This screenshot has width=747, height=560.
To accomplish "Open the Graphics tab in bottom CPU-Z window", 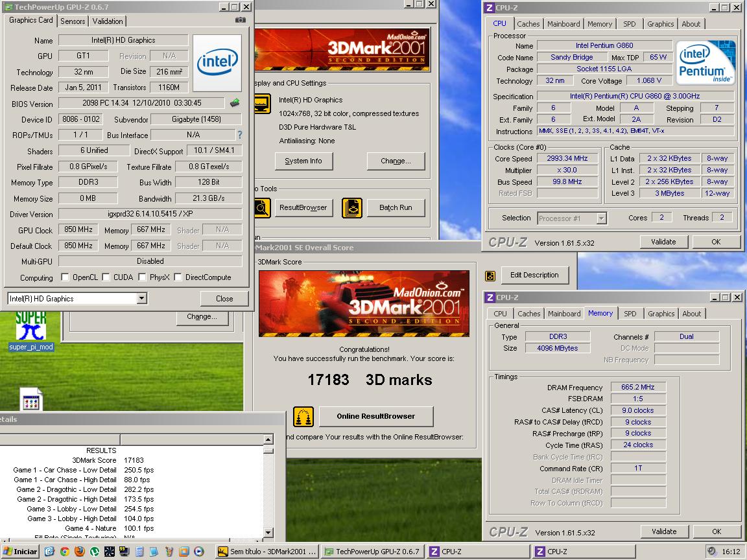I will click(x=661, y=314).
